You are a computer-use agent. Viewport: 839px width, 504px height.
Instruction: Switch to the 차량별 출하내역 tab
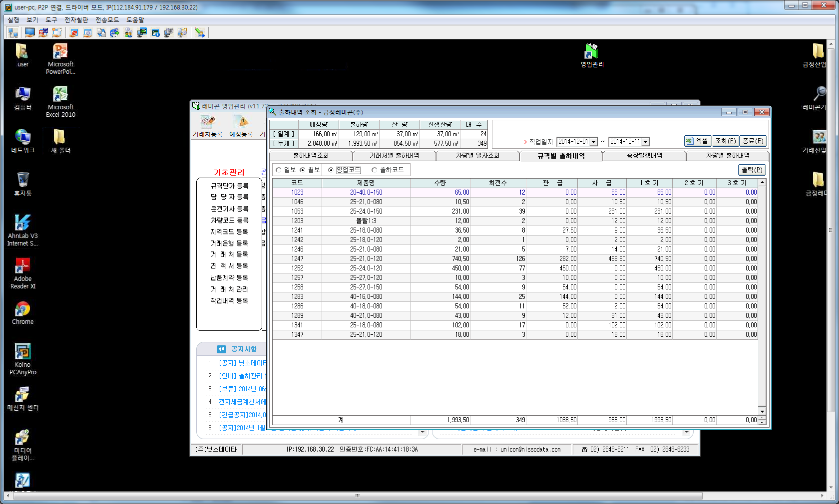[x=728, y=156]
